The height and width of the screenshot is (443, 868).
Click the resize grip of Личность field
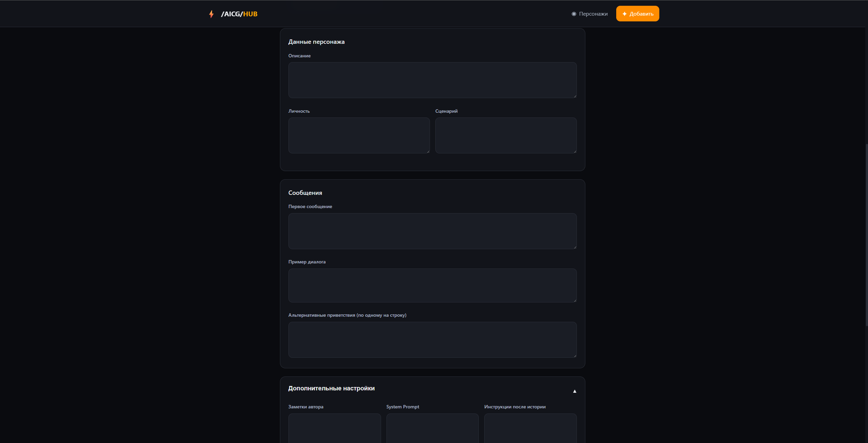point(428,152)
